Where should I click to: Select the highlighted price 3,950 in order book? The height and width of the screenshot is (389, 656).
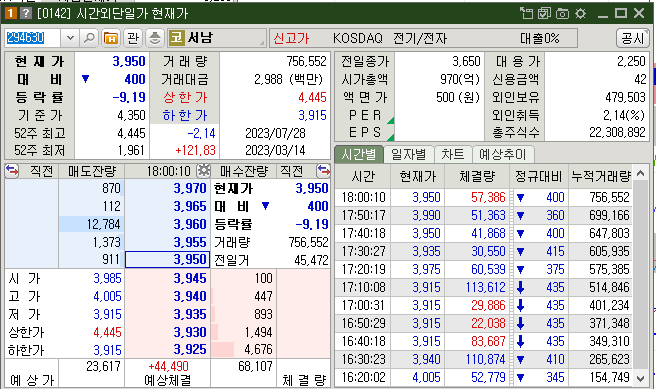pyautogui.click(x=167, y=259)
